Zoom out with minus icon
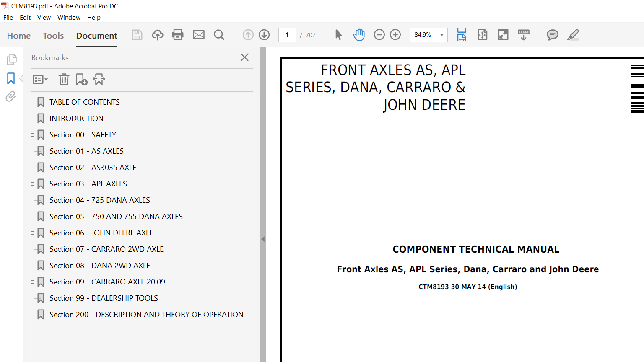644x362 pixels. [x=379, y=35]
